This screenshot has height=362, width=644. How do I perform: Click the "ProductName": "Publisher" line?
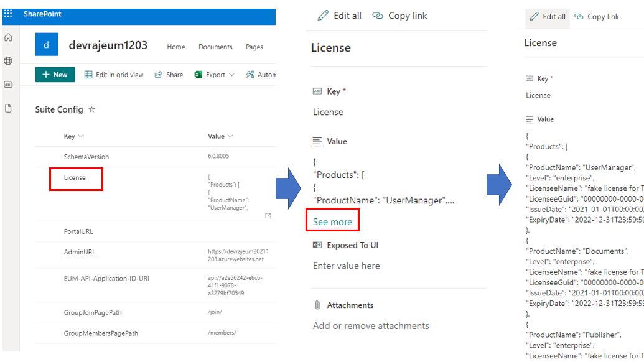pyautogui.click(x=574, y=335)
